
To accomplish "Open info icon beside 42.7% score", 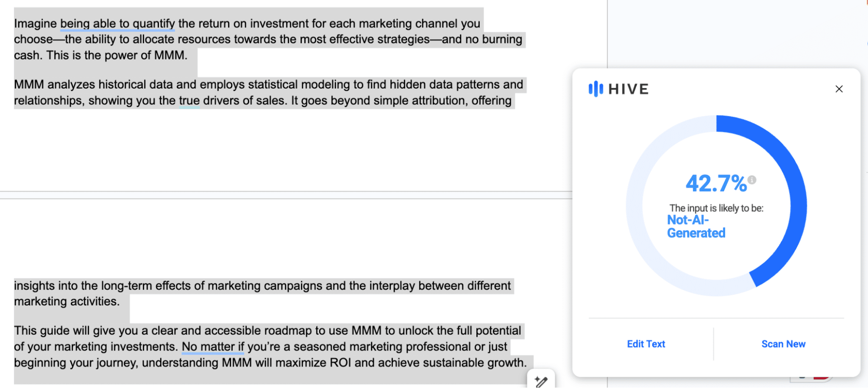I will point(752,180).
